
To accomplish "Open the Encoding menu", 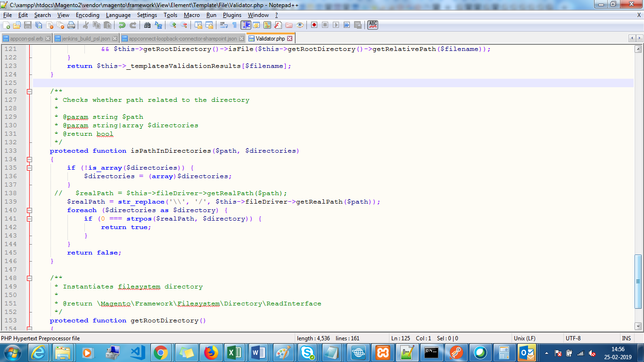I will 87,15.
